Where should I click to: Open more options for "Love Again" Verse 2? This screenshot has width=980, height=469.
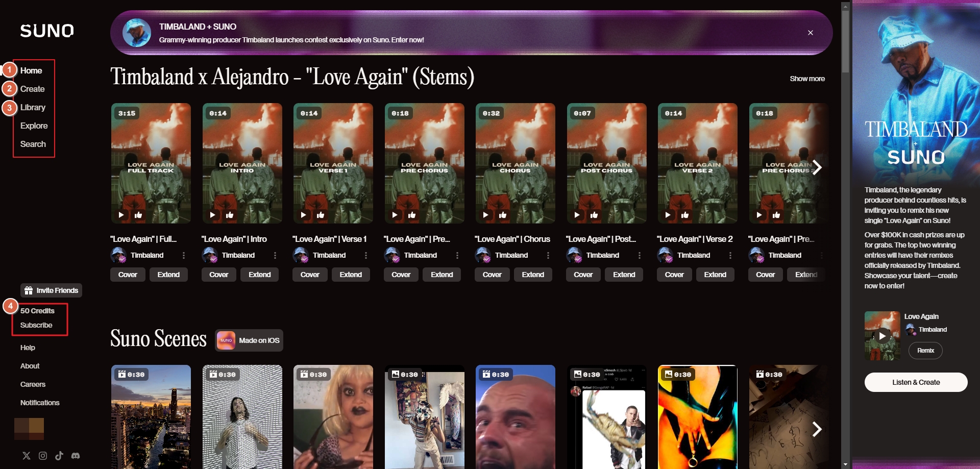(730, 255)
